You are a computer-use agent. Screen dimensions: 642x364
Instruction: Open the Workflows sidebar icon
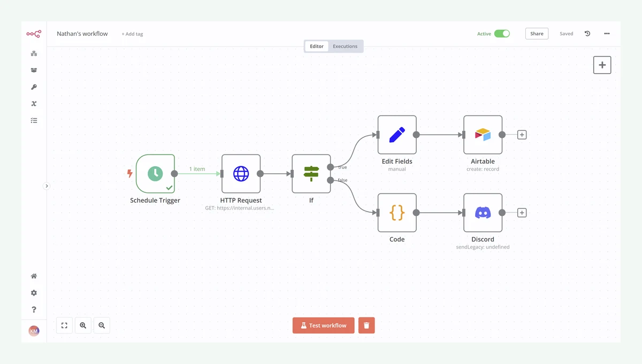pyautogui.click(x=34, y=53)
